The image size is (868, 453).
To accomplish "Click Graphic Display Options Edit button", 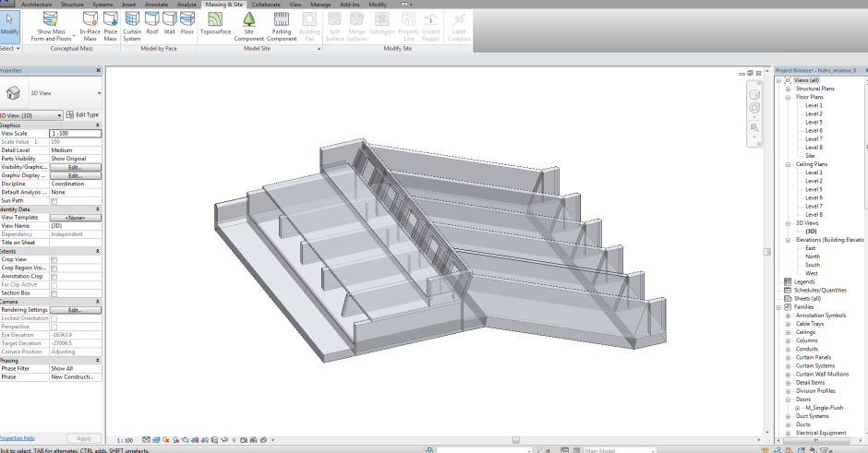I will tap(76, 175).
